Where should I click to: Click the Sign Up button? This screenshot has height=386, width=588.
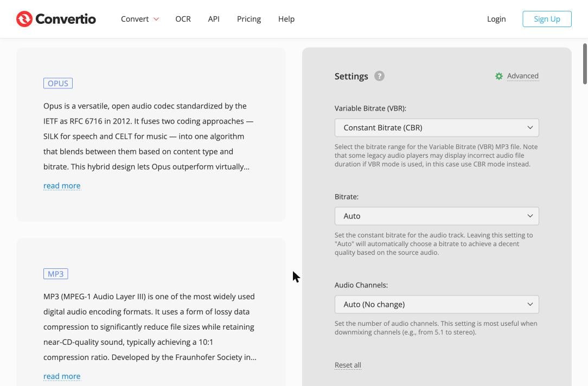point(547,19)
